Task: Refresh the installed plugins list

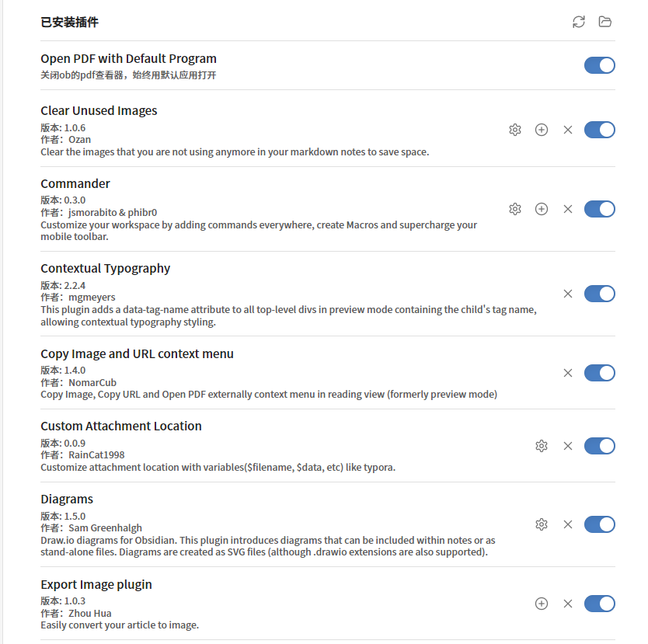Action: [x=578, y=22]
